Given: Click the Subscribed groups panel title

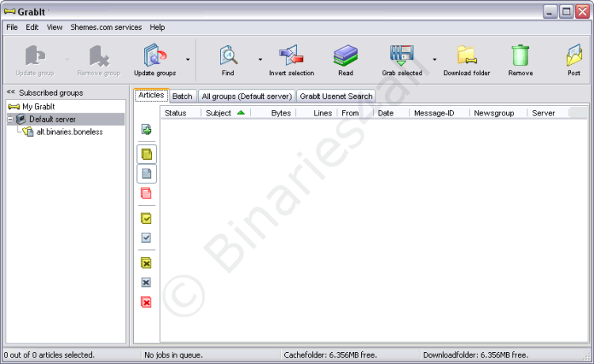Looking at the screenshot, I should point(51,93).
